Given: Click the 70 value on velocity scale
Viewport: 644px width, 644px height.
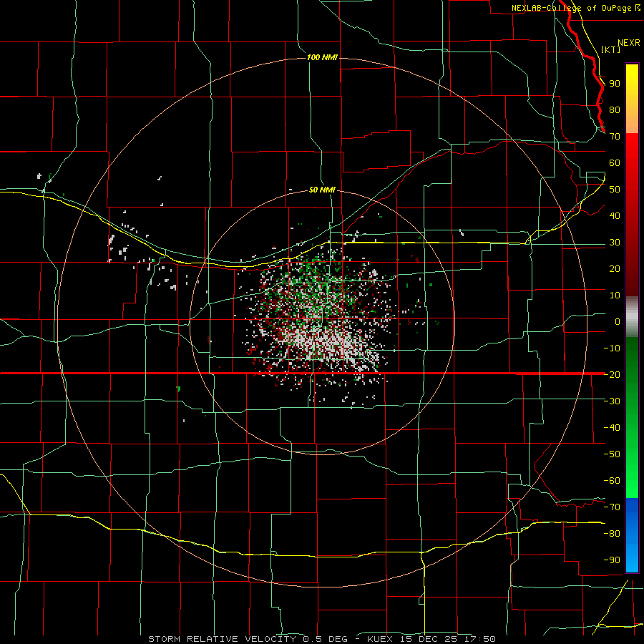Looking at the screenshot, I should (615, 137).
